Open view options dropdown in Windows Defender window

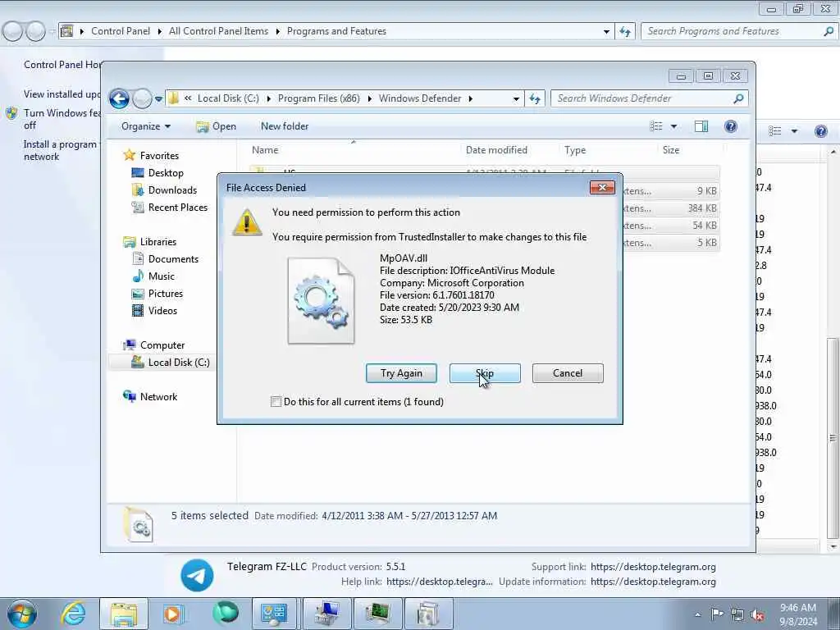tap(674, 126)
